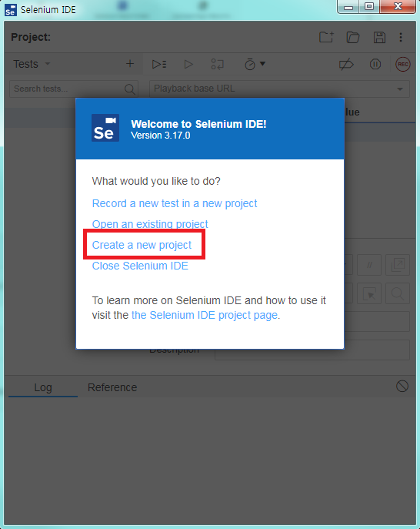Toggle disable breakpoints icon
Viewport: 420px width, 529px height.
coord(346,64)
